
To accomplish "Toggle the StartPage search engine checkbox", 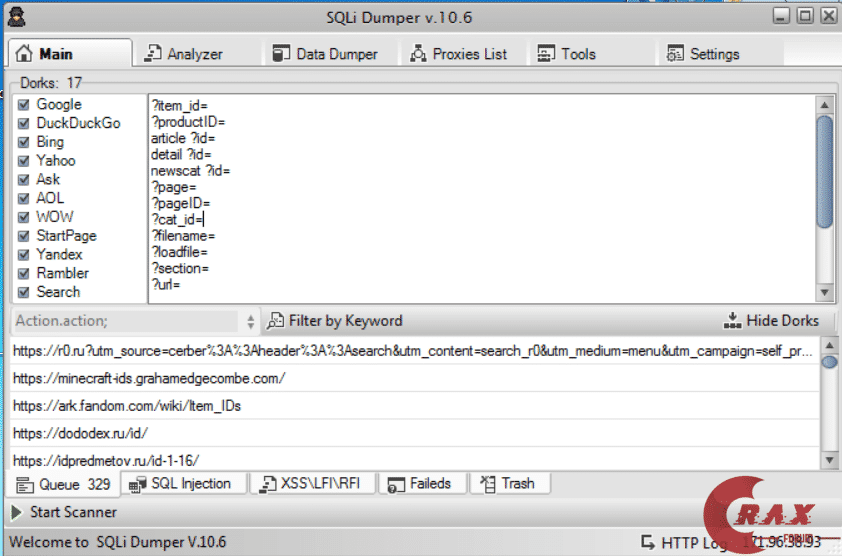I will pos(23,236).
